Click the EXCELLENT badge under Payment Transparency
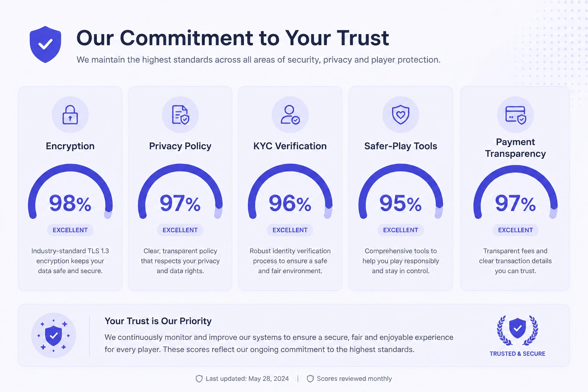The width and height of the screenshot is (588, 392). (x=516, y=230)
